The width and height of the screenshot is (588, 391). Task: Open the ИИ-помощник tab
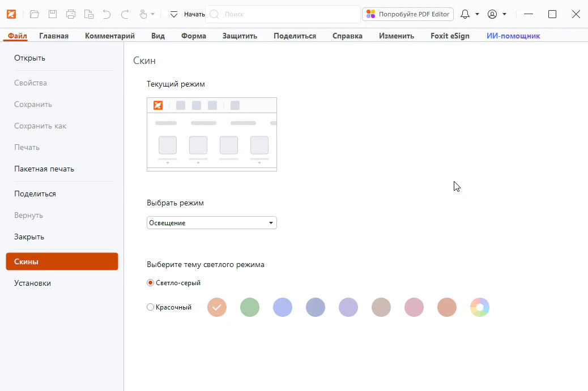tap(513, 36)
